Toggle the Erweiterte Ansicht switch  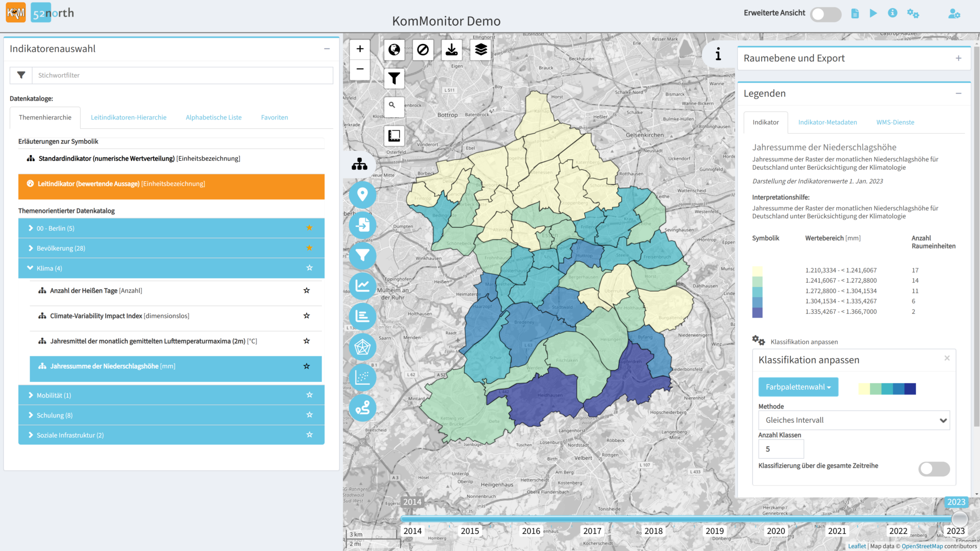[x=825, y=14]
